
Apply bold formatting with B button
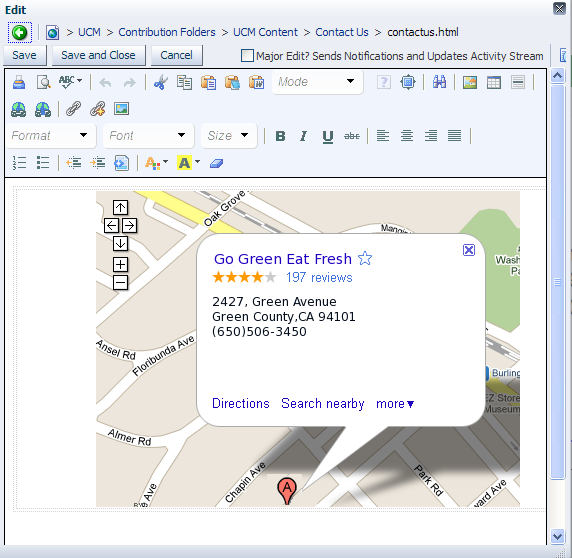click(x=280, y=136)
